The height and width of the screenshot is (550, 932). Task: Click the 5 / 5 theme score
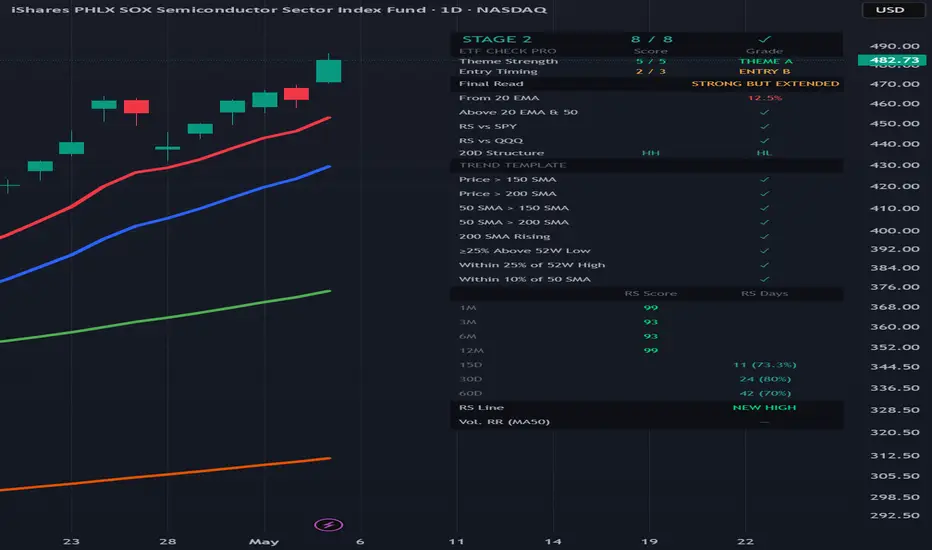[x=651, y=61]
